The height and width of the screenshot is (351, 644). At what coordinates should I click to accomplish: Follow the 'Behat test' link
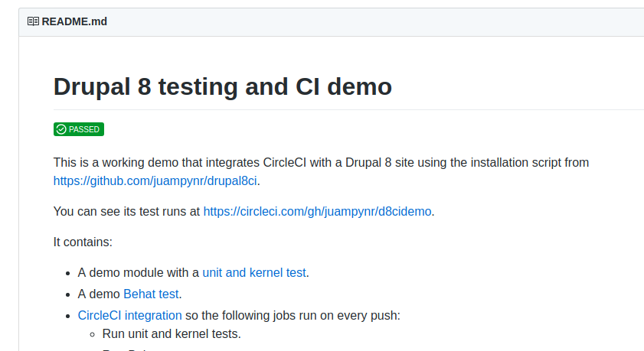click(151, 294)
